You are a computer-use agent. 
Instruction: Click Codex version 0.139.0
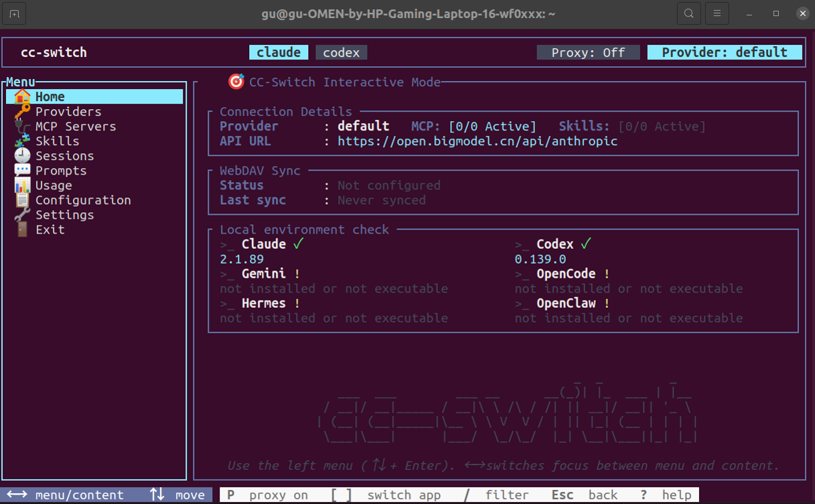tap(540, 259)
